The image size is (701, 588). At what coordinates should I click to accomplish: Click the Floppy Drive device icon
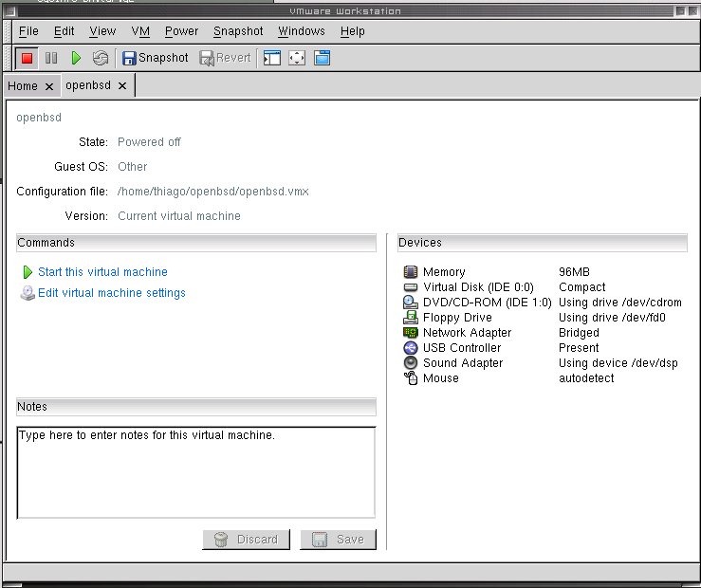pos(411,317)
